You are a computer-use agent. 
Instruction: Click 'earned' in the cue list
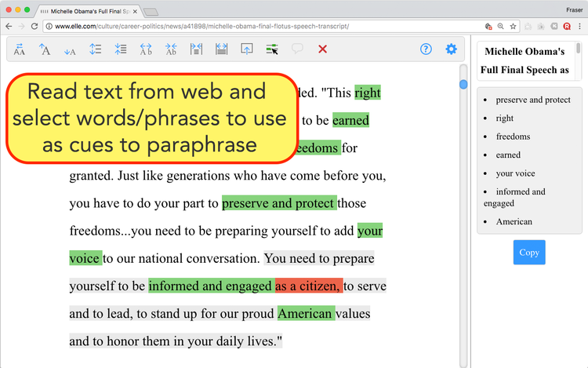coord(508,155)
